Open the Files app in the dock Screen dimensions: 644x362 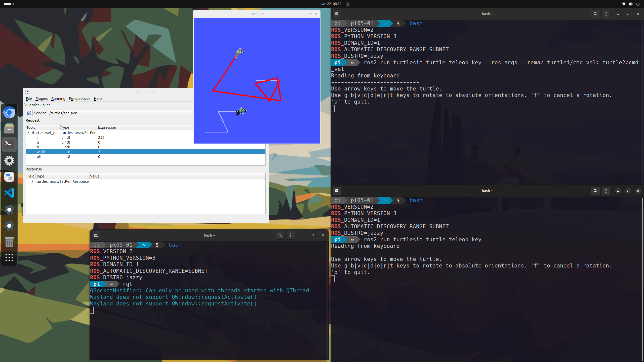click(x=9, y=128)
